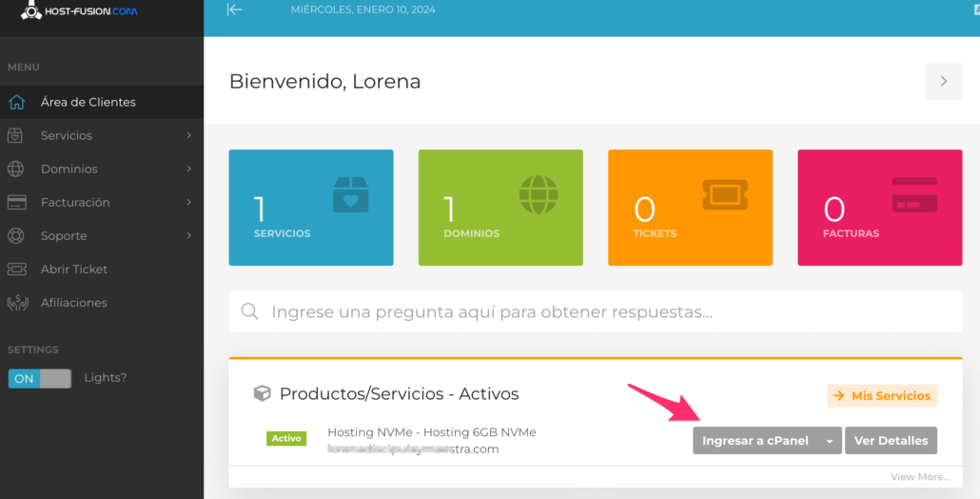The image size is (980, 499).
Task: Click the Lights? label
Action: (x=105, y=378)
